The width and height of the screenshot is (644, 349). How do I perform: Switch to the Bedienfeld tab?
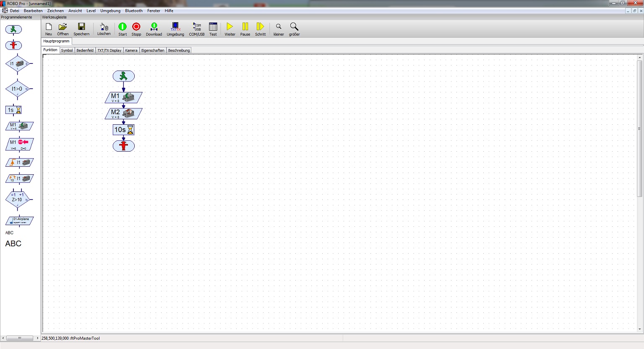[x=85, y=50]
